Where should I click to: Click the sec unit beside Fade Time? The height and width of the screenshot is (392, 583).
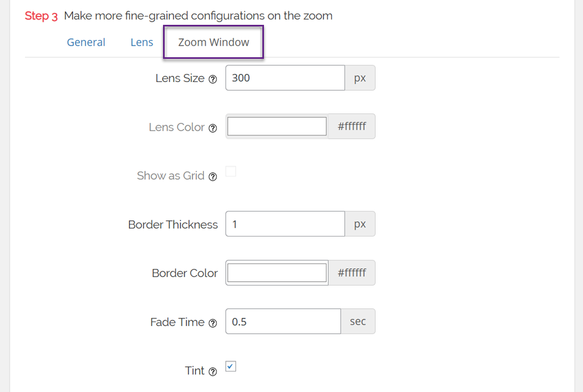coord(357,321)
